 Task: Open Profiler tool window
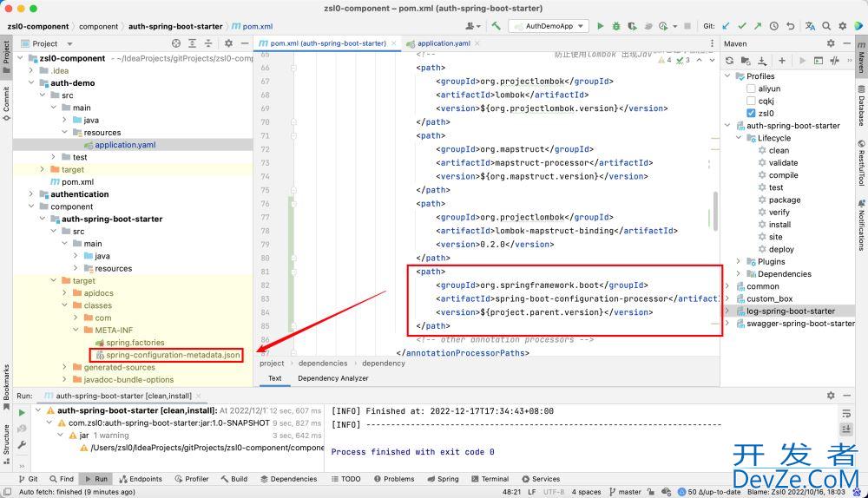(192, 479)
